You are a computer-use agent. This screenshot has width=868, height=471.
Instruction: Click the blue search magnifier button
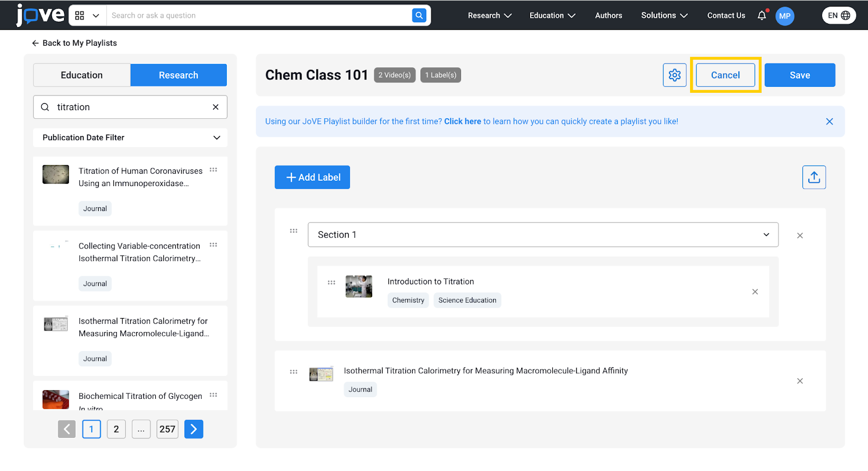(x=419, y=15)
